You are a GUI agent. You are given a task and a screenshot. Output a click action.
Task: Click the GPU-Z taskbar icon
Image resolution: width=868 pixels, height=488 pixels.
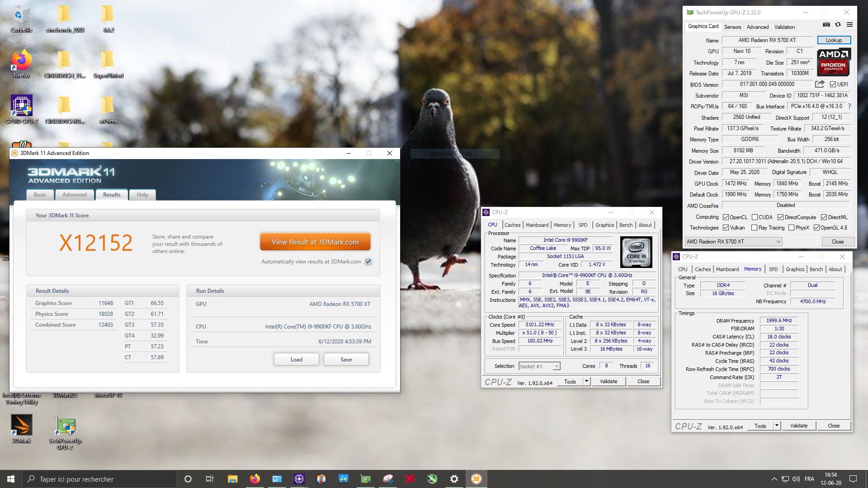[x=365, y=479]
